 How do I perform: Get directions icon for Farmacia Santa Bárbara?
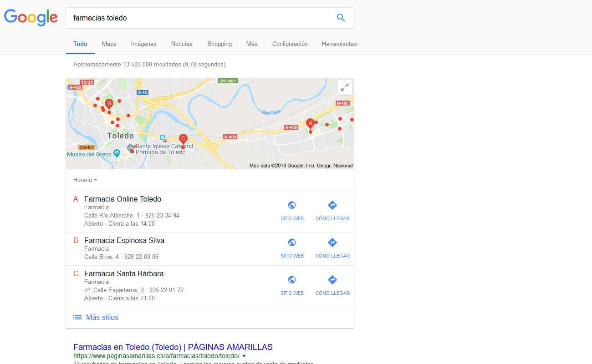coord(332,280)
